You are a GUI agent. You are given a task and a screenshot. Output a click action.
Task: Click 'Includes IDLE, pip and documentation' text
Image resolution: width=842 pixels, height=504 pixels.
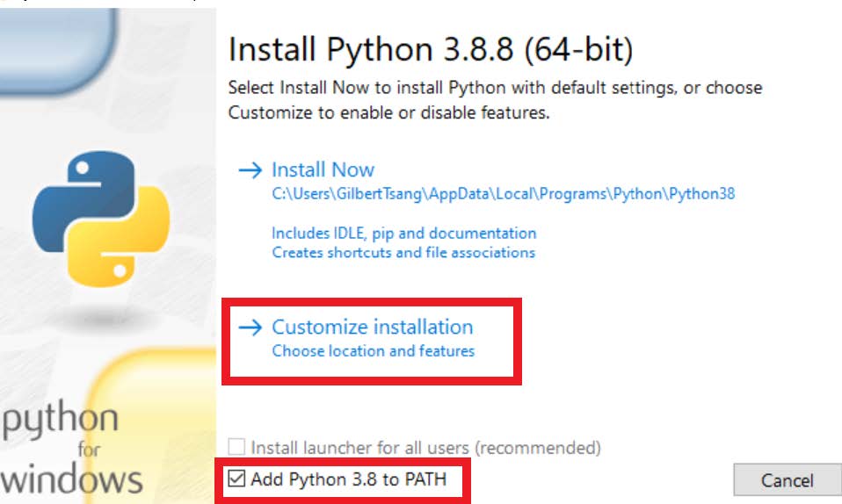403,234
